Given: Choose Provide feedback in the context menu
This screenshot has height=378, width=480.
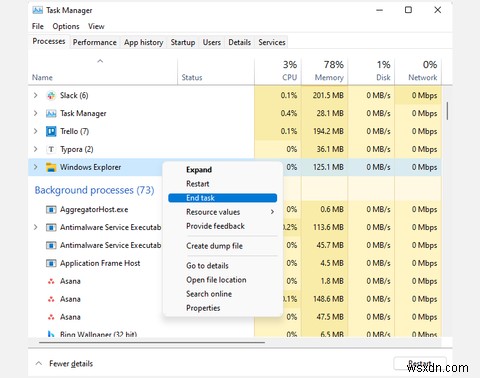Looking at the screenshot, I should pos(223,226).
